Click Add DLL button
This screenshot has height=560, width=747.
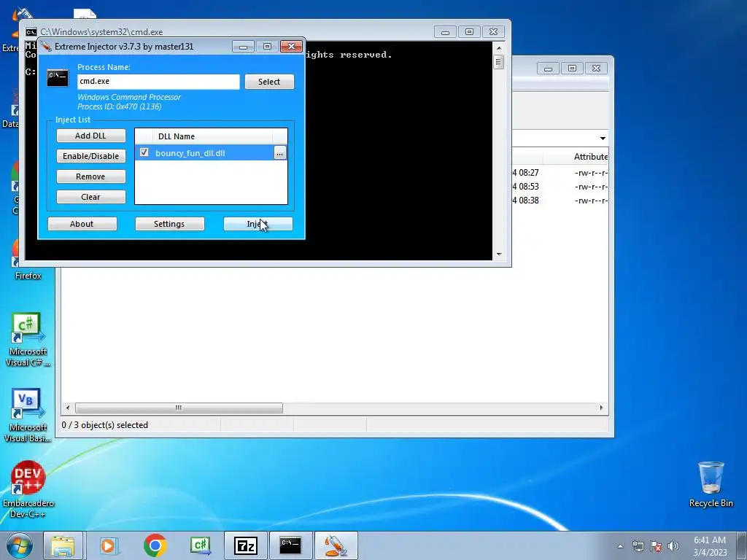91,136
